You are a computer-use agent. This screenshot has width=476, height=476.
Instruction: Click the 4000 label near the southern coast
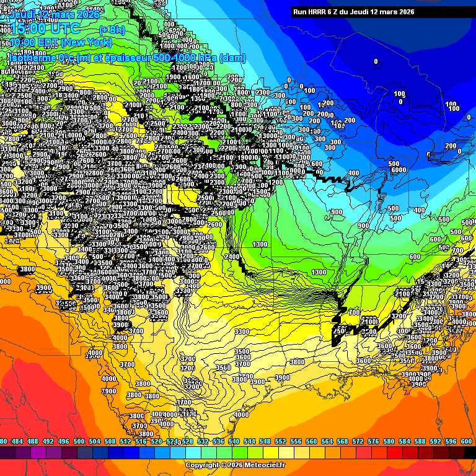242,415
